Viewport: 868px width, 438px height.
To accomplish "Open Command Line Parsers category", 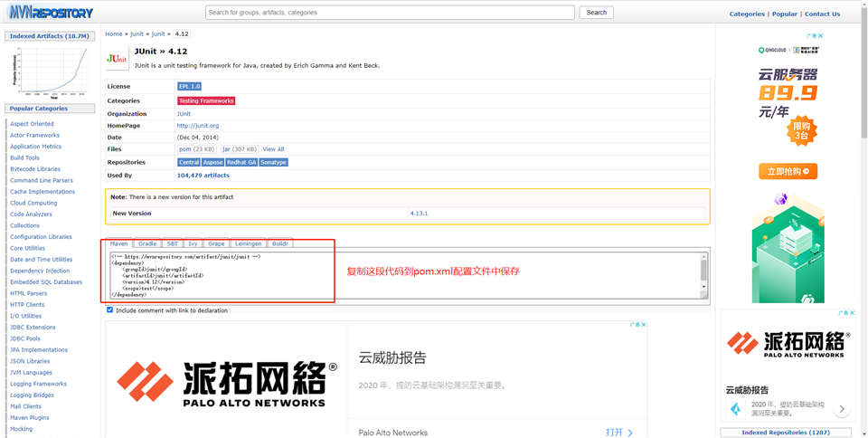I will 41,180.
